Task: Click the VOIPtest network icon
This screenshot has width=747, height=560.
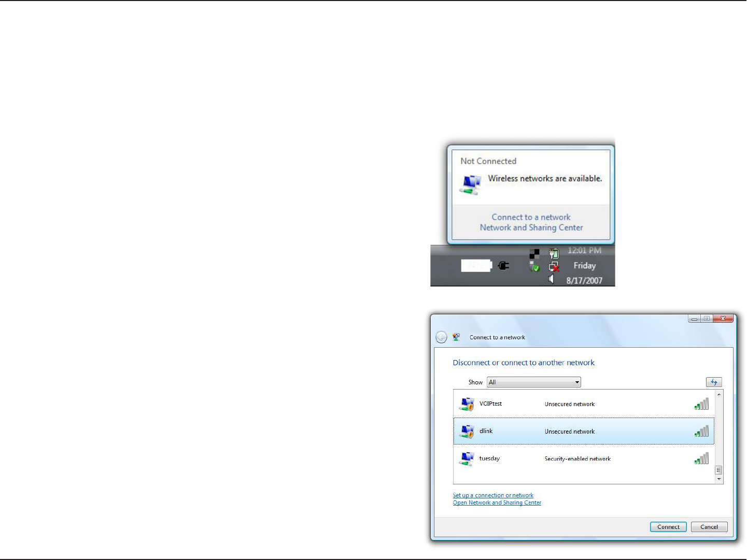Action: [x=467, y=404]
